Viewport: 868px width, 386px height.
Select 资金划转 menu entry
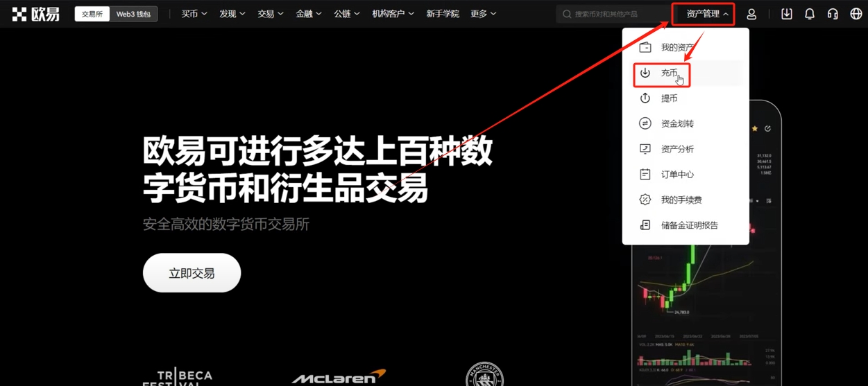click(685, 123)
